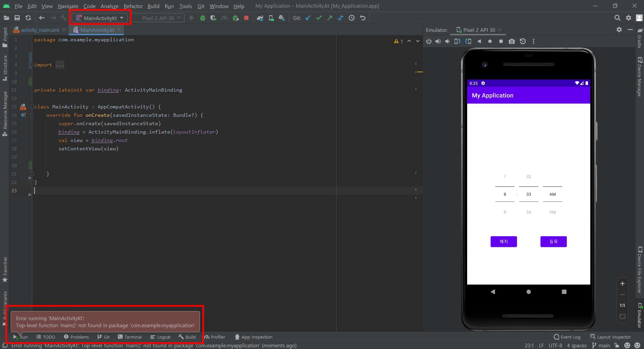The image size is (644, 349).
Task: Open the Problems tool window
Action: (77, 337)
